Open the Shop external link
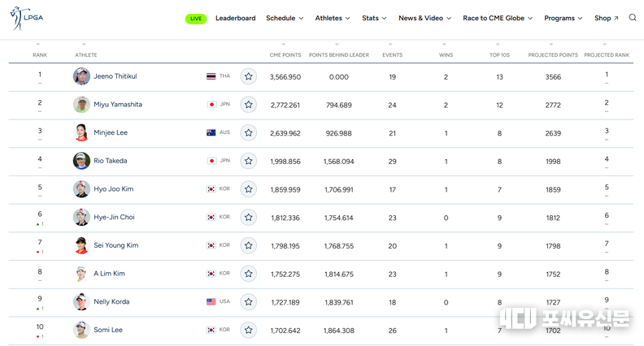The width and height of the screenshot is (644, 346). pyautogui.click(x=606, y=18)
